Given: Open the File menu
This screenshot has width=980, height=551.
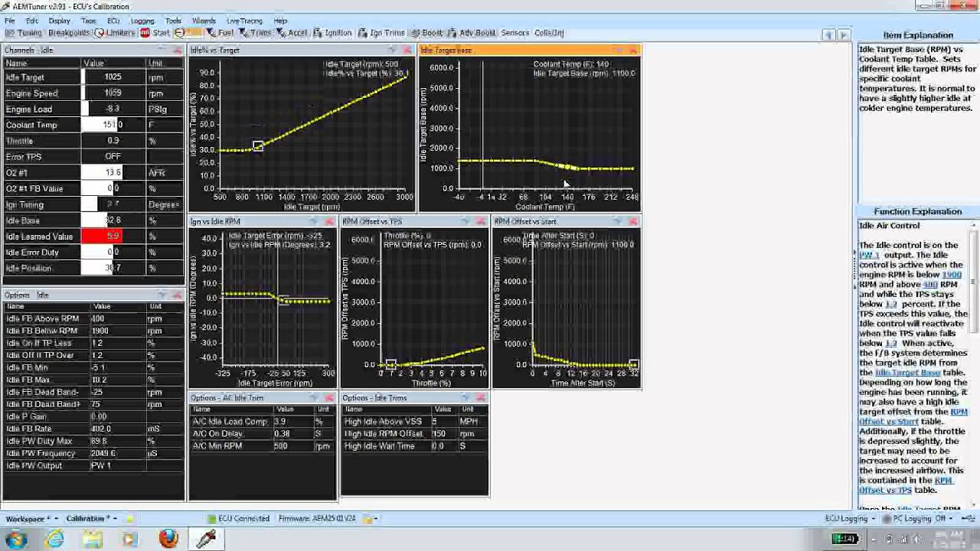Looking at the screenshot, I should (11, 21).
